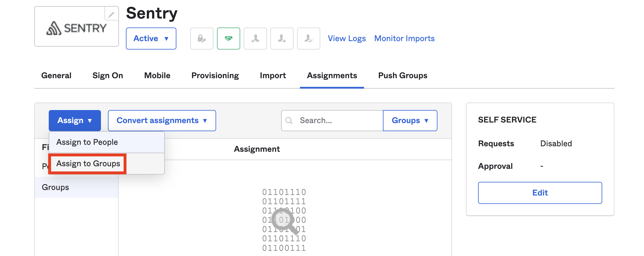This screenshot has width=644, height=256.
Task: Click the lock and key sign-on status icon
Action: pyautogui.click(x=202, y=38)
